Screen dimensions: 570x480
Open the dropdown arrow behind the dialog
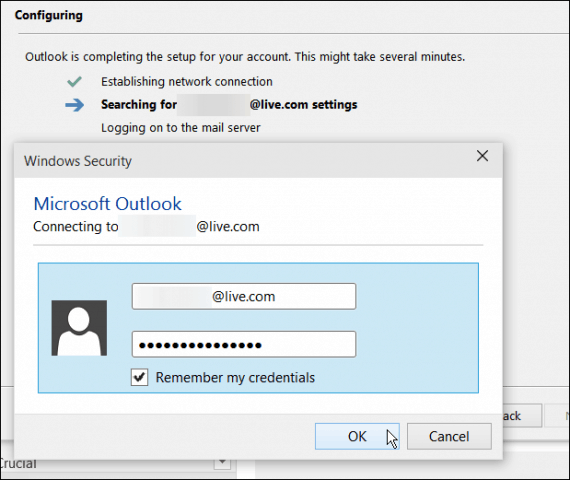click(x=222, y=463)
